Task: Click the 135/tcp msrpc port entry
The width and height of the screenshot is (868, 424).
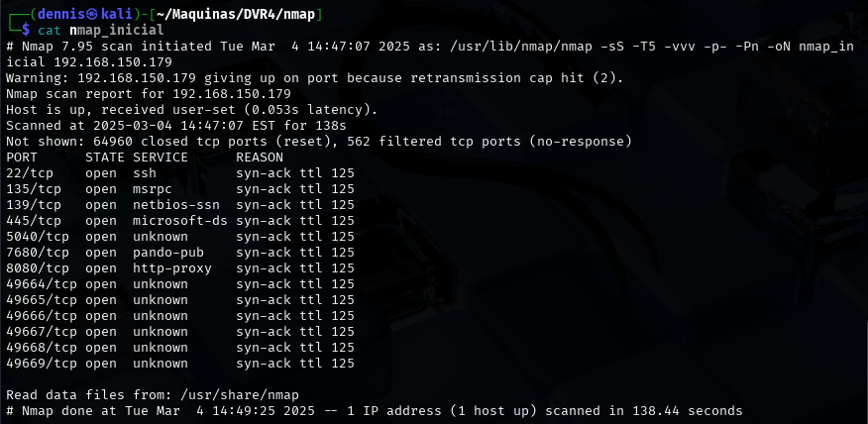Action: (34, 189)
